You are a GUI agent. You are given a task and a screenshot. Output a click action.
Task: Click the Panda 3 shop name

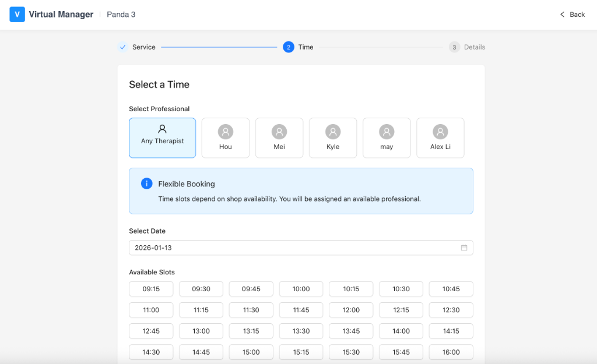tap(121, 15)
